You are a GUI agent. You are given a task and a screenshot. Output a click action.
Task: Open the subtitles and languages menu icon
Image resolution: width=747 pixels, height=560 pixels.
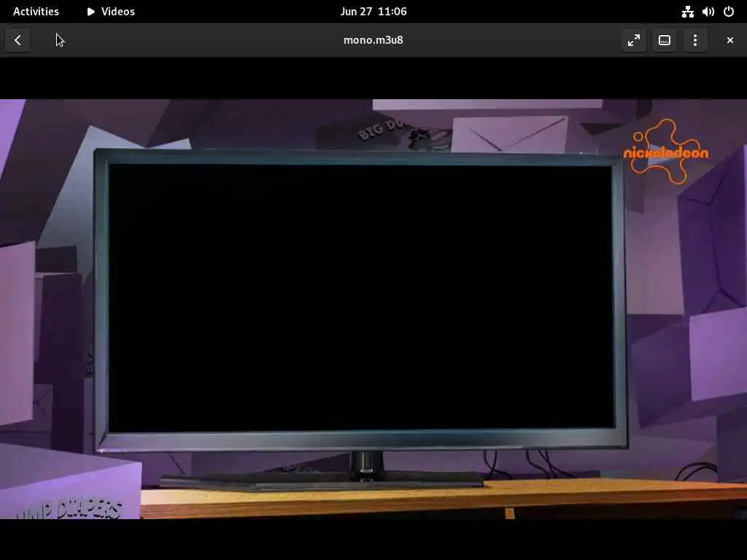point(665,41)
